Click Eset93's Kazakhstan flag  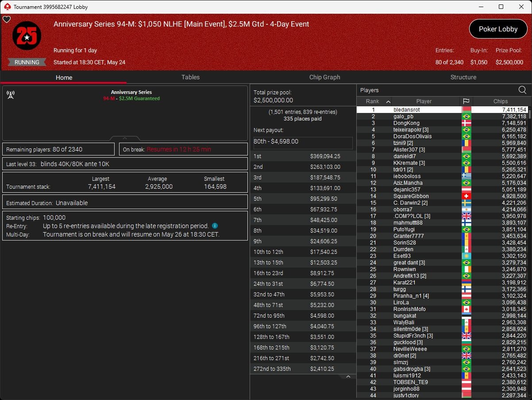point(466,256)
